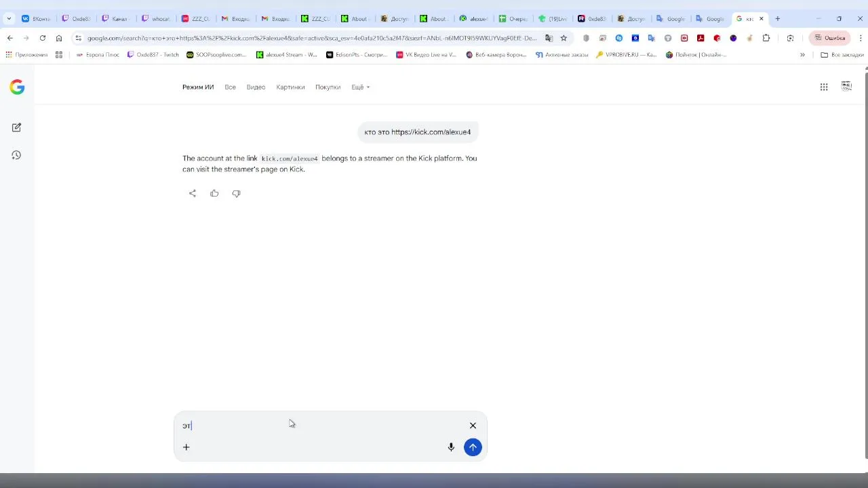Send the follow-up question
This screenshot has width=868, height=488.
(473, 447)
